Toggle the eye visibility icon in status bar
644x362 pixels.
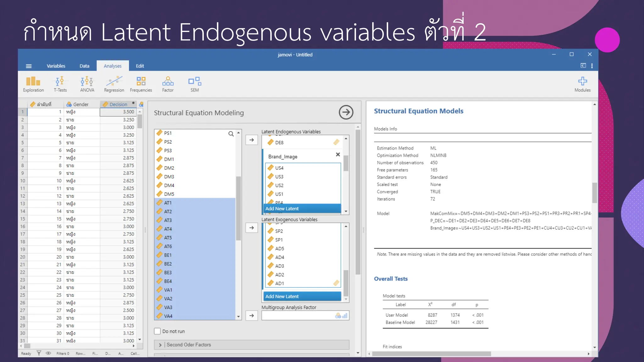(48, 353)
